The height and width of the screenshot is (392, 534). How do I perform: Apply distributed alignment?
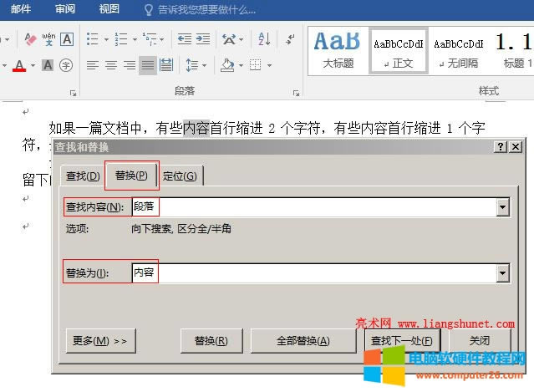[166, 65]
